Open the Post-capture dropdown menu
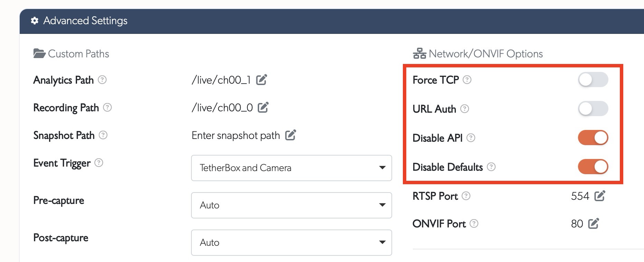 pyautogui.click(x=291, y=242)
